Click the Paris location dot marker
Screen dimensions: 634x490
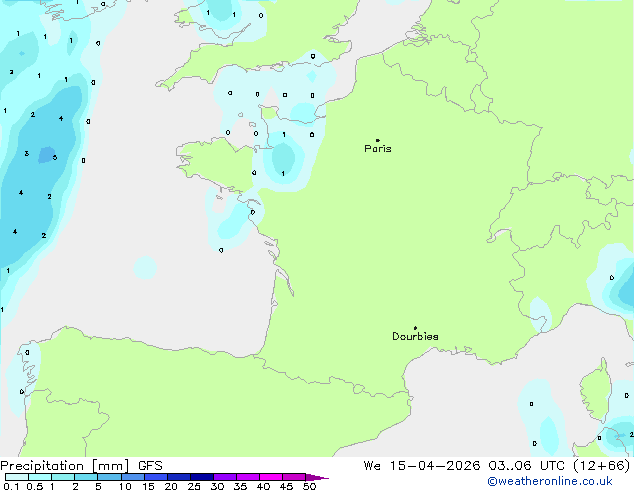click(378, 140)
